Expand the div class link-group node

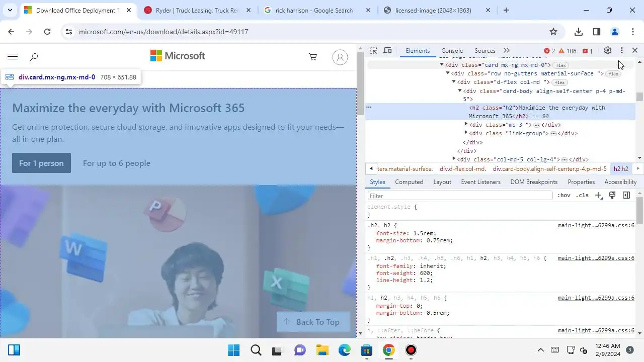click(466, 133)
